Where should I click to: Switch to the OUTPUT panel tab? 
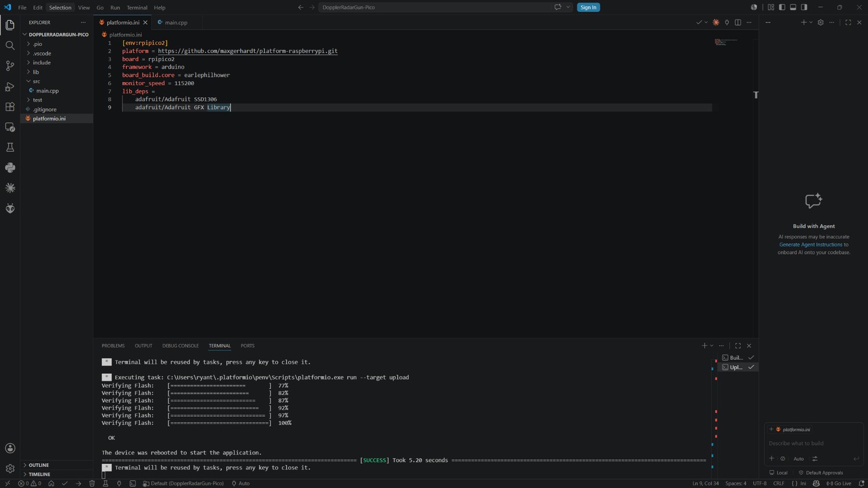tap(144, 346)
